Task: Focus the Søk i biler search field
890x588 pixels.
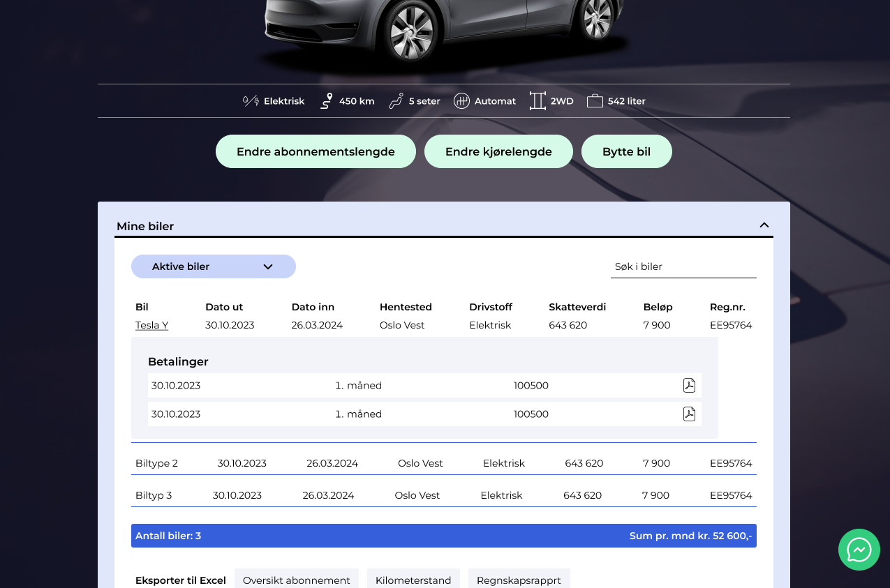Action: tap(683, 266)
